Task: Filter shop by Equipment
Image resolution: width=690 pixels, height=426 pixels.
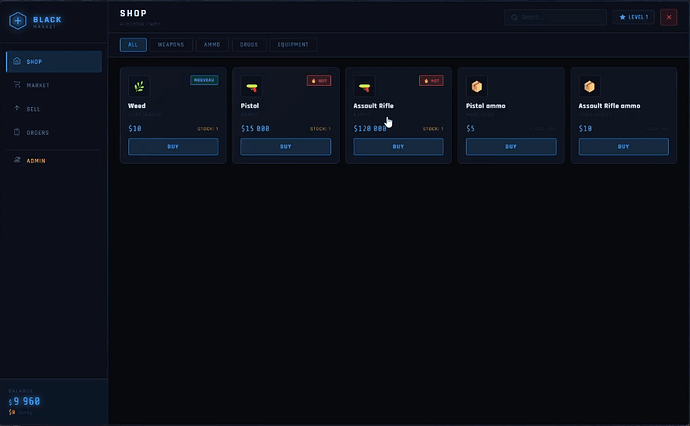Action: (293, 44)
